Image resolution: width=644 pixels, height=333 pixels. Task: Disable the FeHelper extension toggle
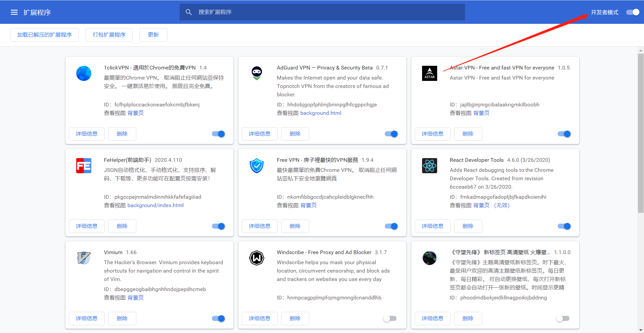click(219, 226)
